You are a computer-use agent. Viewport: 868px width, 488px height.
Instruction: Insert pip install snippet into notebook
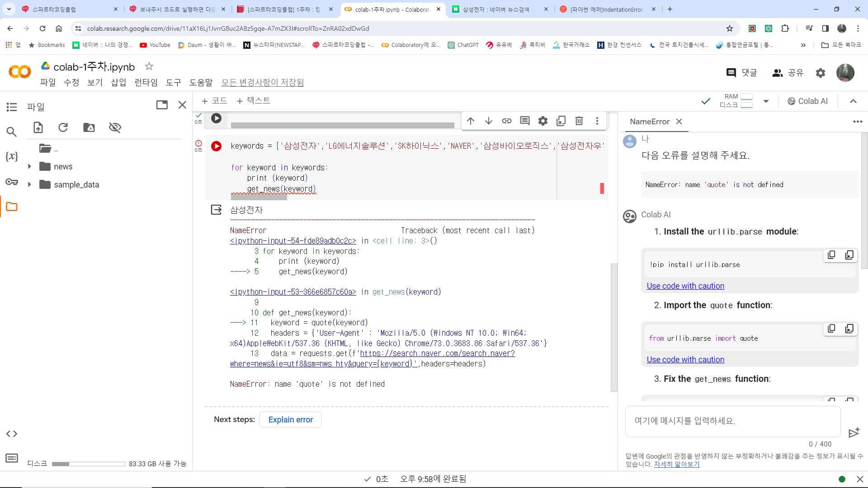pos(849,255)
